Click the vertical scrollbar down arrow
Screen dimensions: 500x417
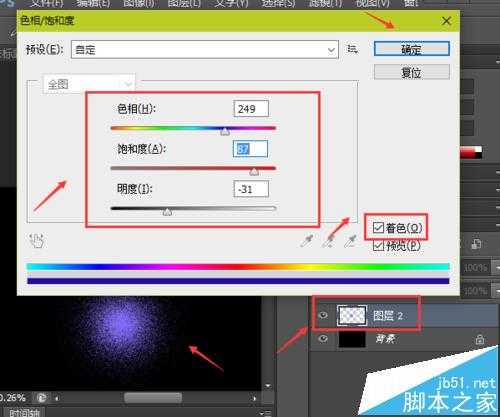tap(268, 386)
